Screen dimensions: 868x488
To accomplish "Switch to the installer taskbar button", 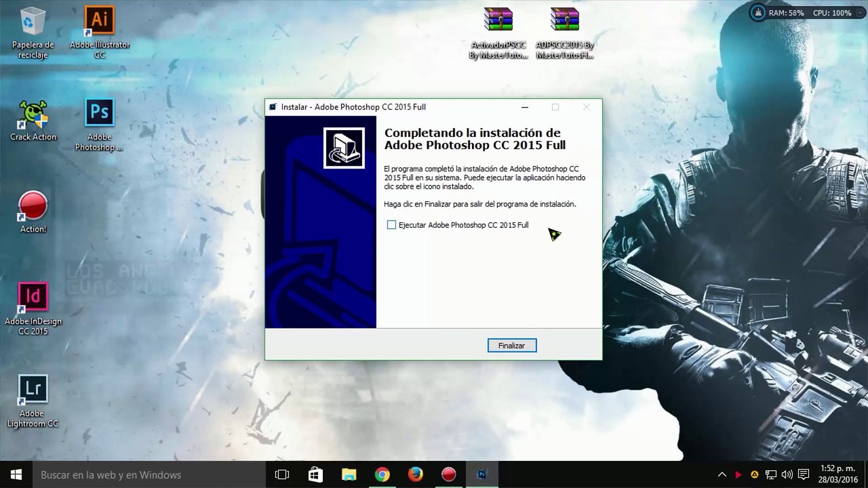I will (x=482, y=474).
